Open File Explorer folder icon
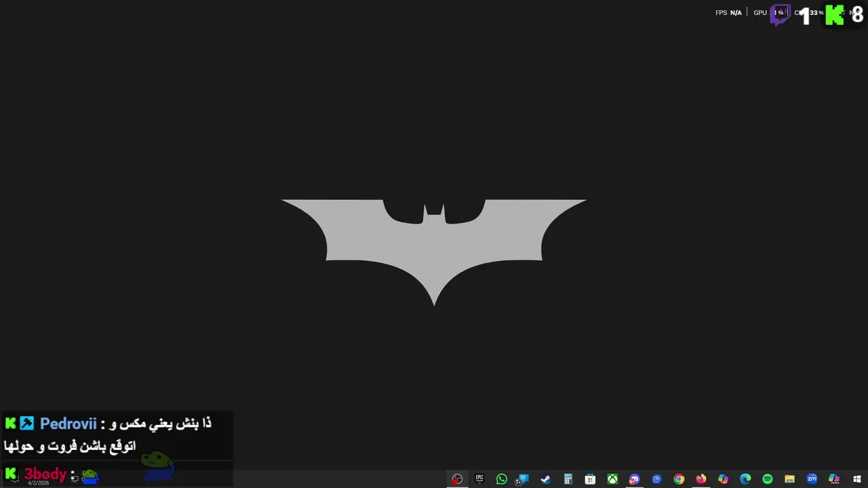868x488 pixels. (789, 479)
